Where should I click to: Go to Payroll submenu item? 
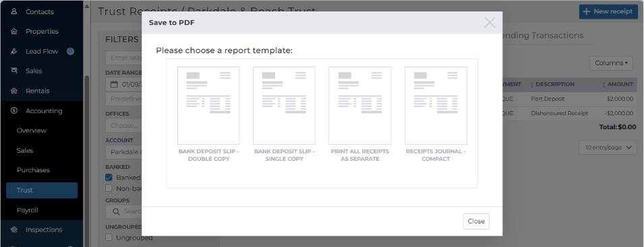(x=28, y=210)
